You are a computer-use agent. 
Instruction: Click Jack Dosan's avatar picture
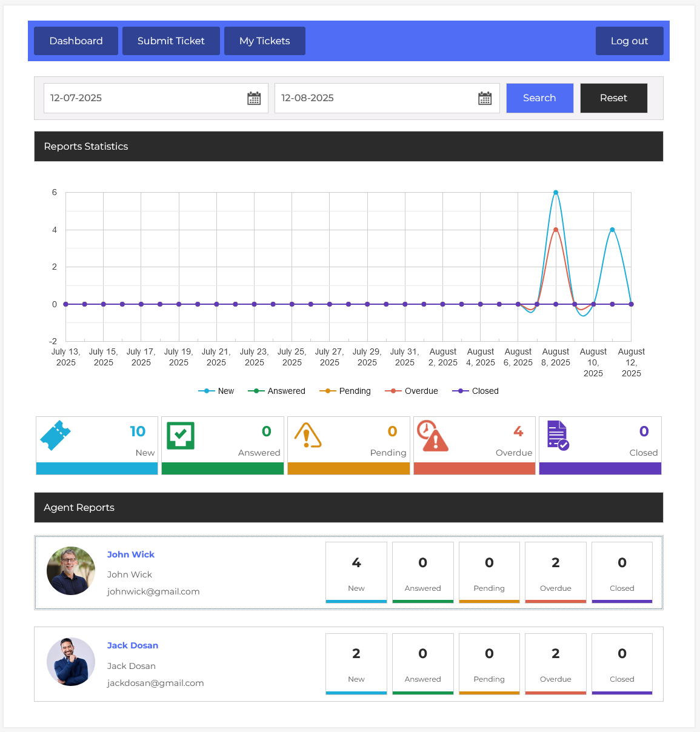click(71, 662)
